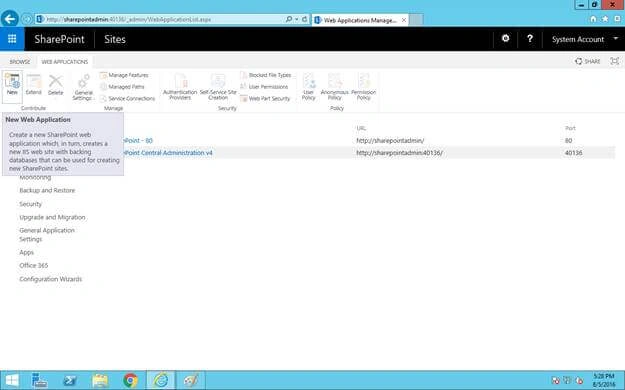
Task: Open the SharePoint app launcher grid
Action: click(12, 39)
